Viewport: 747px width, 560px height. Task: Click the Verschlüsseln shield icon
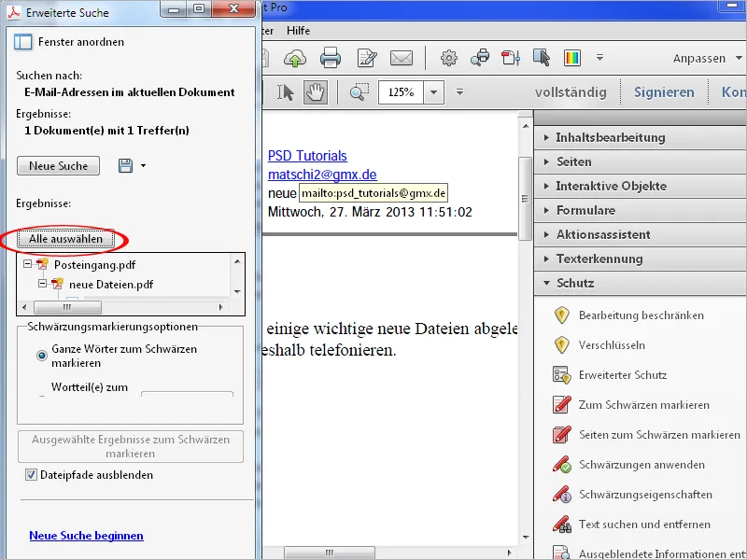(x=562, y=345)
